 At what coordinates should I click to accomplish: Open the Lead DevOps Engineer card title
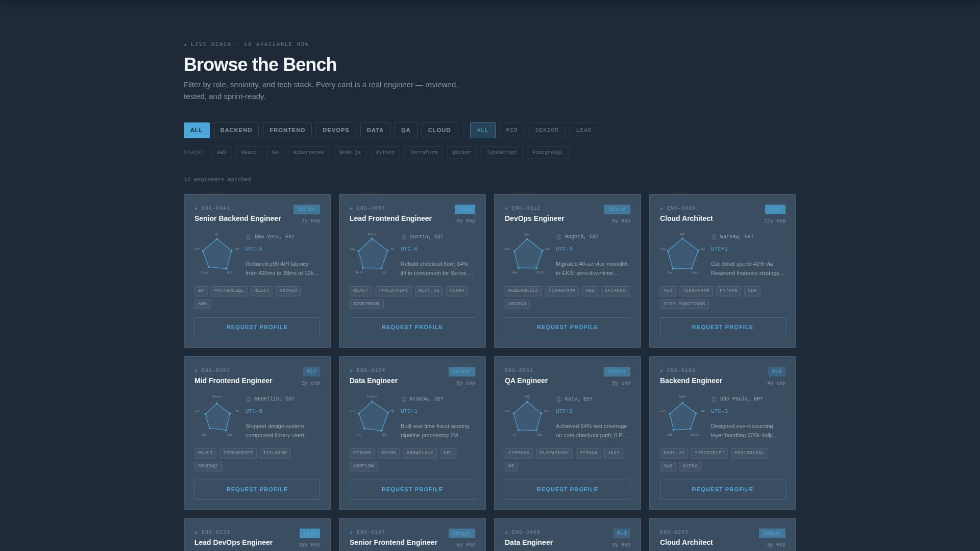point(233,542)
